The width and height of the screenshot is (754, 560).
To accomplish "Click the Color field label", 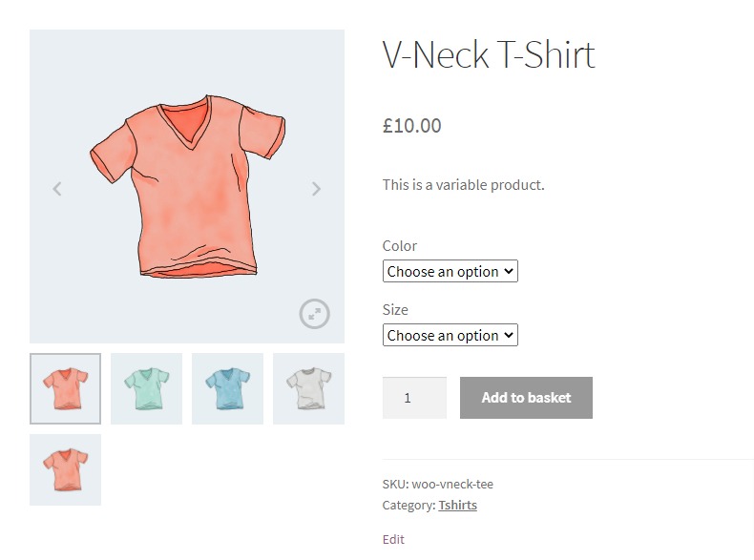I will coord(400,246).
